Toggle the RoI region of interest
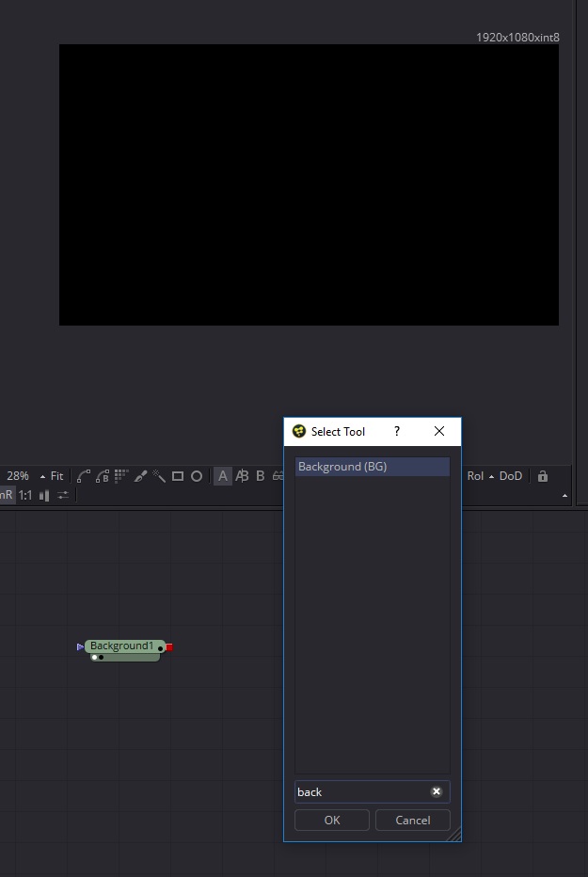588x877 pixels. click(x=475, y=476)
